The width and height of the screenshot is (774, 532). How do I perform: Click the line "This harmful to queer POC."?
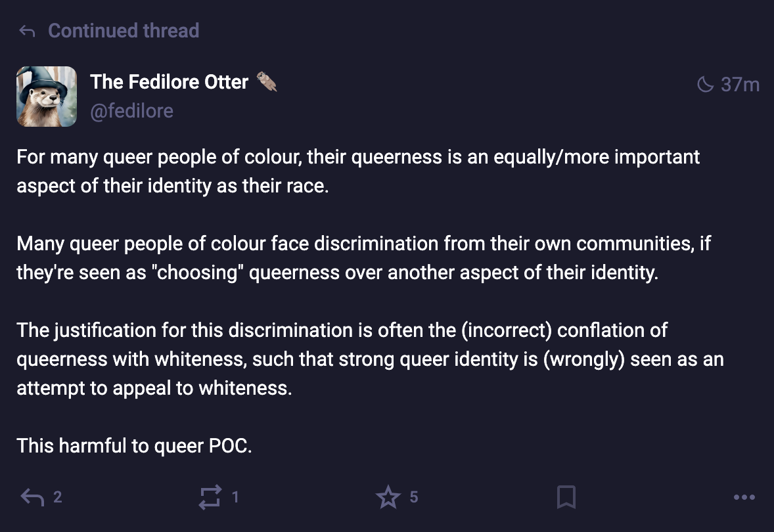[x=135, y=446]
